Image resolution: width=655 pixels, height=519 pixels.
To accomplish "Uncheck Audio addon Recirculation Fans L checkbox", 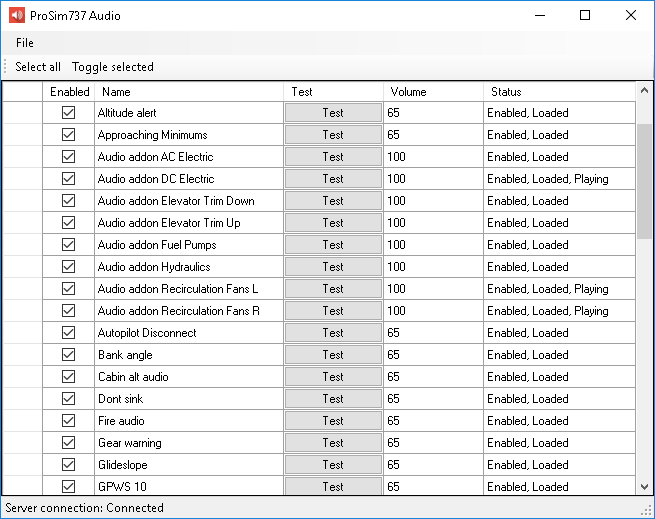I will (x=69, y=289).
